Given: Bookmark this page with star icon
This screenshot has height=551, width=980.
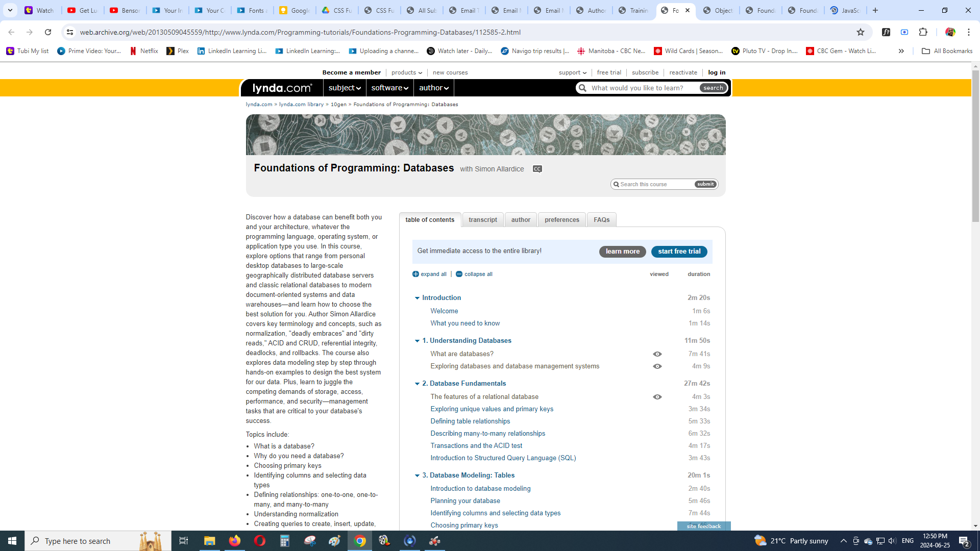Looking at the screenshot, I should [861, 32].
